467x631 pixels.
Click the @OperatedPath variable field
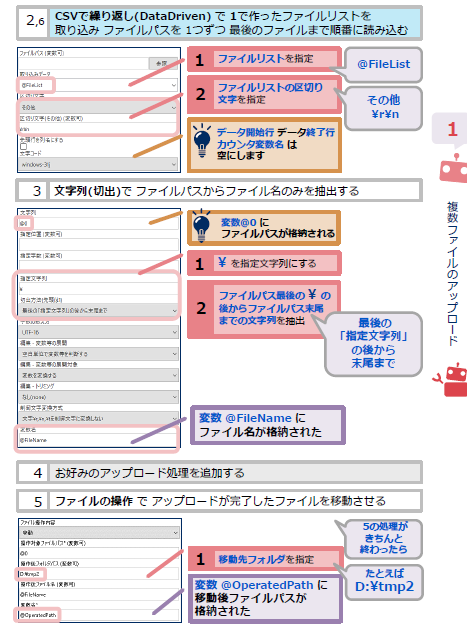(x=99, y=615)
